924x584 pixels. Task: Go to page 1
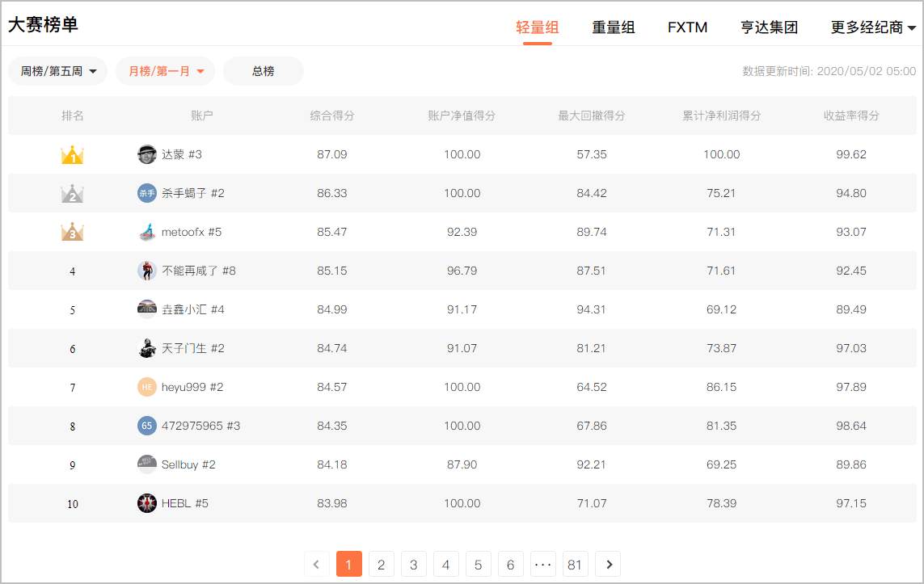coord(349,565)
